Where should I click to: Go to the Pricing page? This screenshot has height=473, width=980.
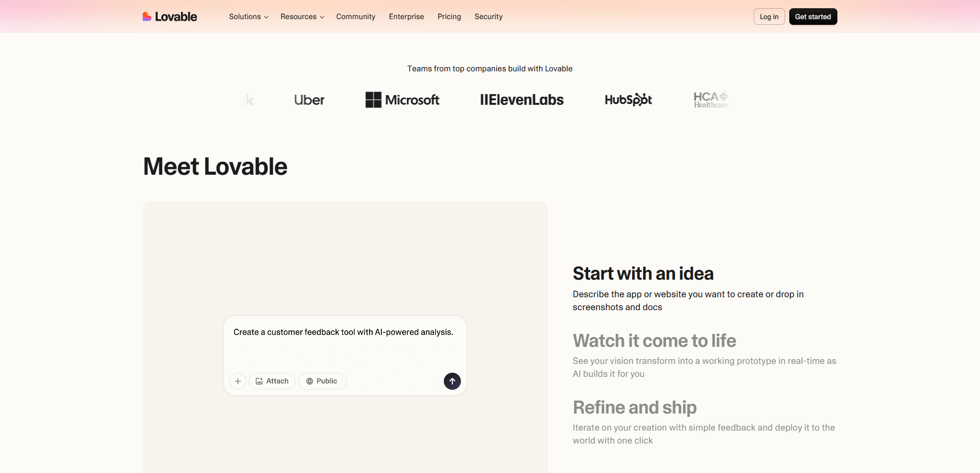point(449,17)
